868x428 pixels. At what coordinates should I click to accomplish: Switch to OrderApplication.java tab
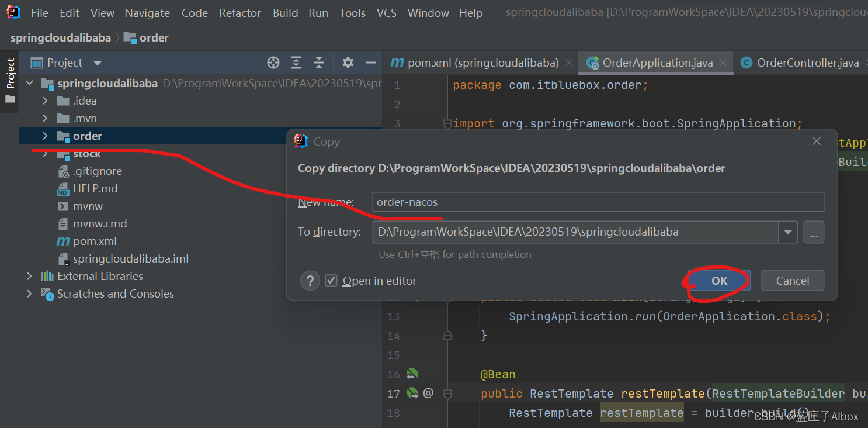655,63
